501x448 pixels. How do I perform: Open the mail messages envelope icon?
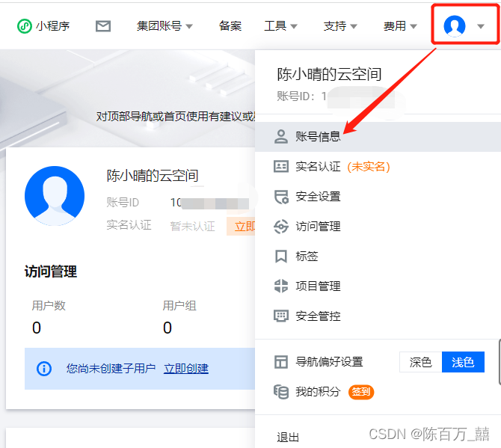point(103,26)
